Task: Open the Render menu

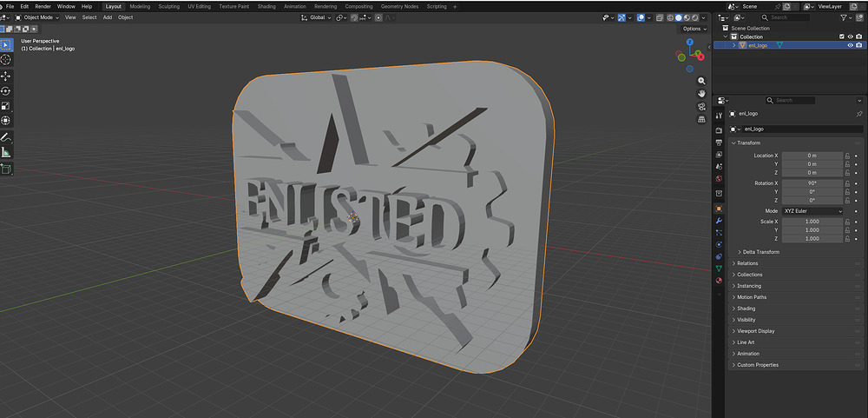Action: (x=43, y=7)
